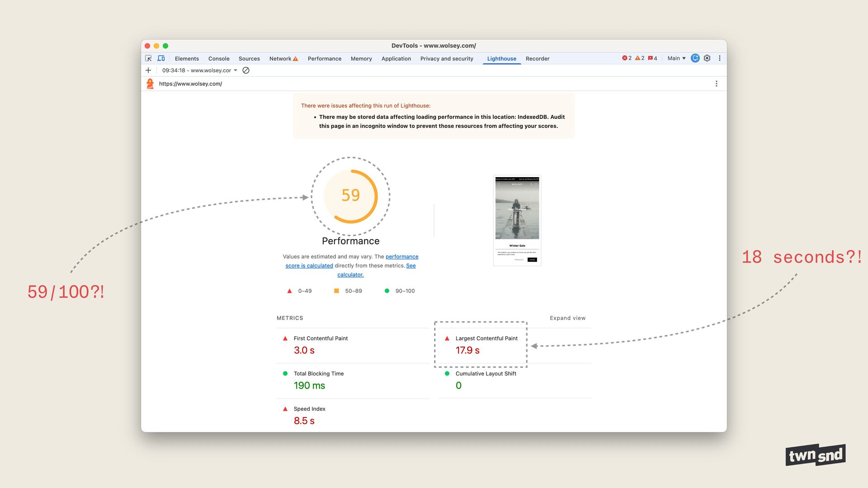The width and height of the screenshot is (868, 488).
Task: Click the inspect element picker icon
Action: point(148,58)
